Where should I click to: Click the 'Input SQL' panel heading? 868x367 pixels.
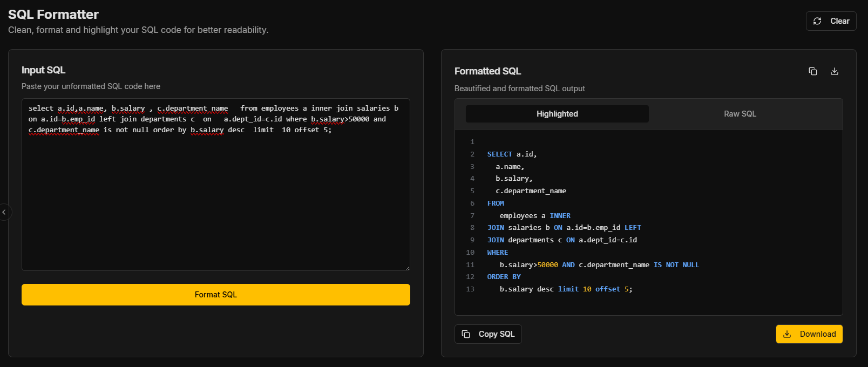coord(43,70)
